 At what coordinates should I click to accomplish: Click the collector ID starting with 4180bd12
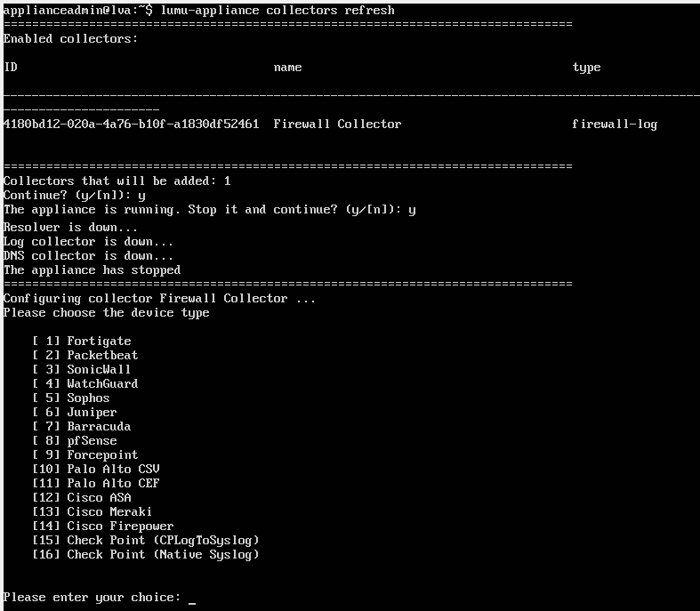tap(131, 124)
